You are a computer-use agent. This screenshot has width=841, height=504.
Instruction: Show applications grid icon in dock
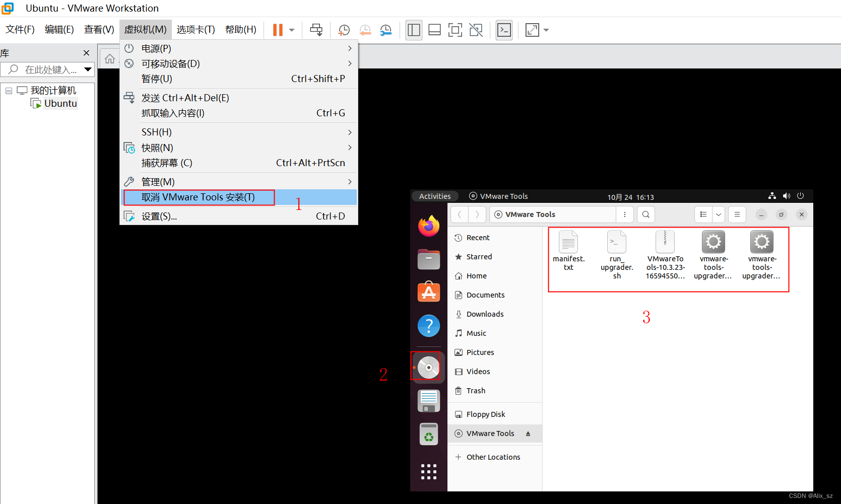coord(429,471)
